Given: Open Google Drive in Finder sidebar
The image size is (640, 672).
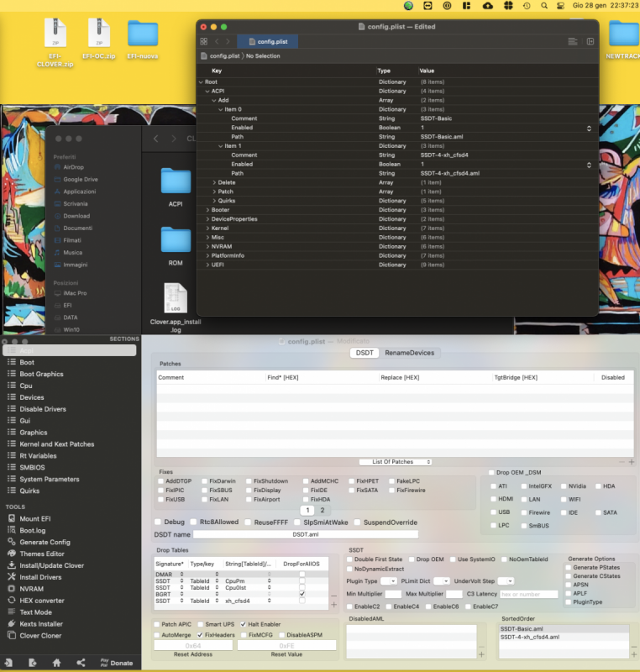Looking at the screenshot, I should 76,179.
